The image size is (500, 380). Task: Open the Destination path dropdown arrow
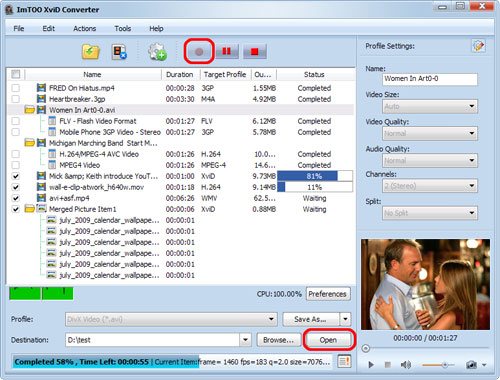[x=245, y=340]
